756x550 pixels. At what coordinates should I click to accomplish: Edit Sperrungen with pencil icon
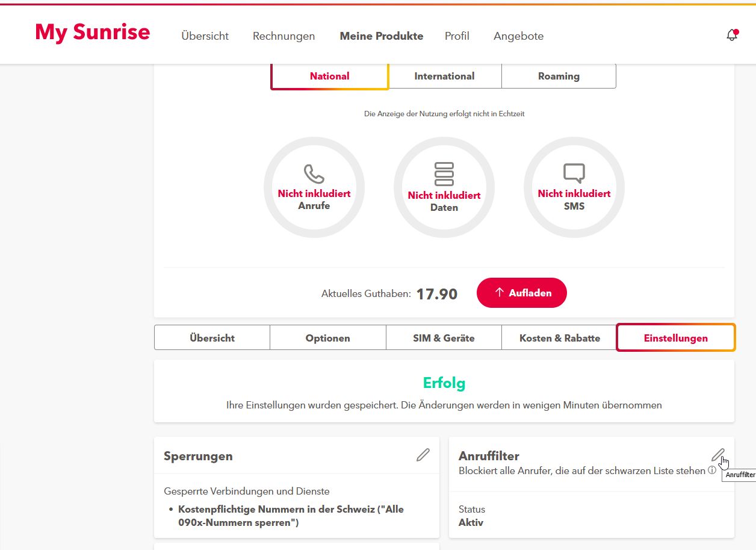click(x=423, y=455)
